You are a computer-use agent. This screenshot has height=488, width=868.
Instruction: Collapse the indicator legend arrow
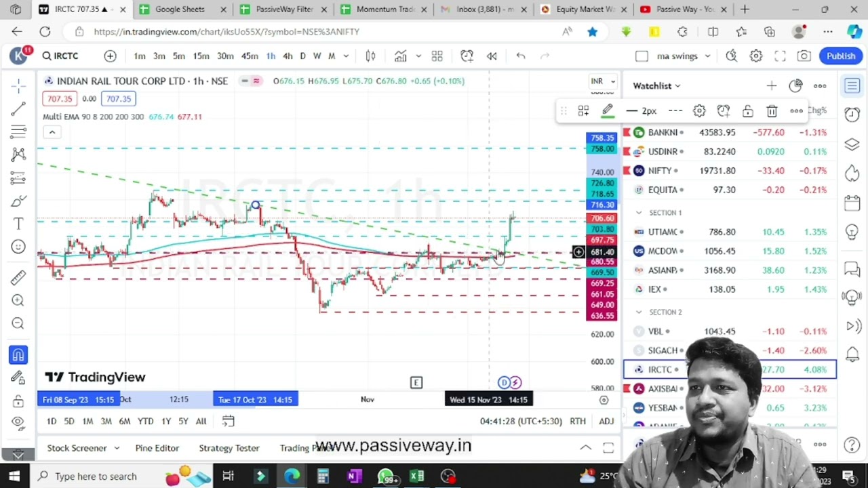click(x=52, y=132)
